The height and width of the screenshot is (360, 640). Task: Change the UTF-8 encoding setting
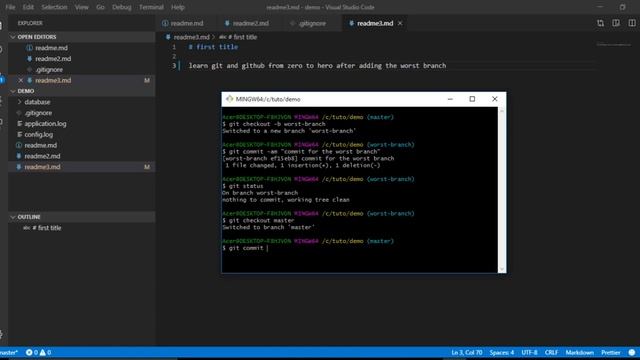tap(529, 353)
